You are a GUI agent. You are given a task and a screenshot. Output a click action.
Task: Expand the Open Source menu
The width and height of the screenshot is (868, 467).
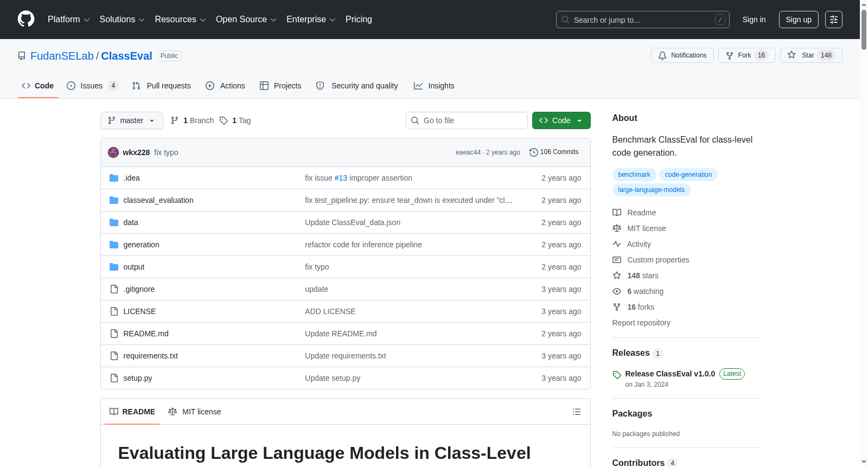(246, 20)
